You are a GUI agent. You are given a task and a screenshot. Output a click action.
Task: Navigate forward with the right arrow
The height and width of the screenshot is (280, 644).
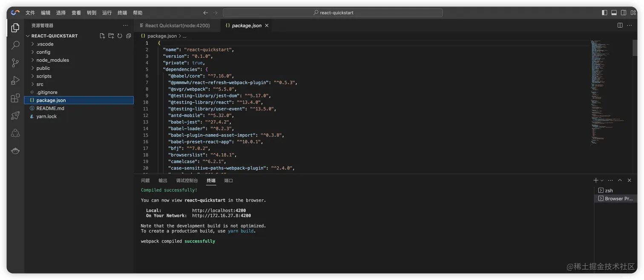pyautogui.click(x=216, y=13)
